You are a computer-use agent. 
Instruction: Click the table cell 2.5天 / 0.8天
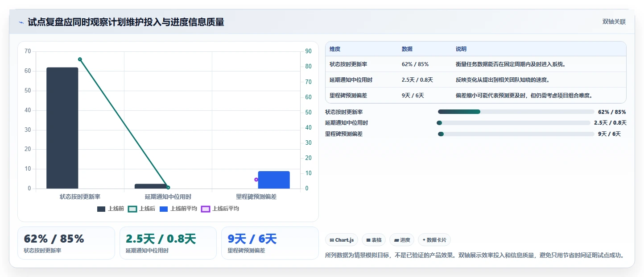417,80
